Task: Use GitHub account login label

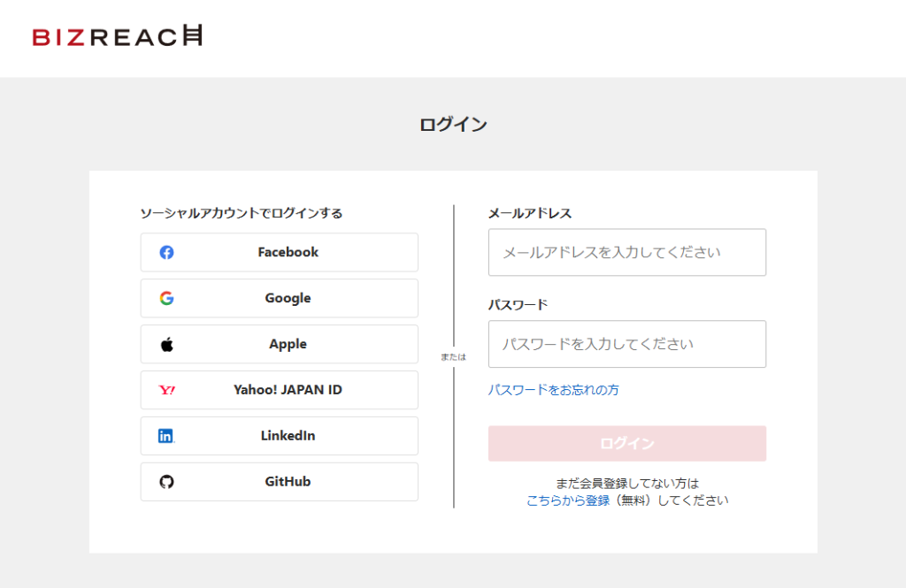Action: click(x=288, y=482)
